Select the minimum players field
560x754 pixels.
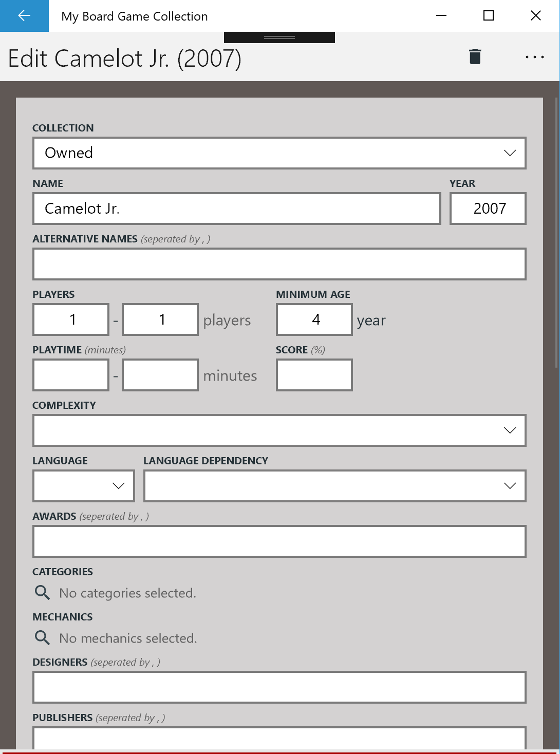[71, 319]
